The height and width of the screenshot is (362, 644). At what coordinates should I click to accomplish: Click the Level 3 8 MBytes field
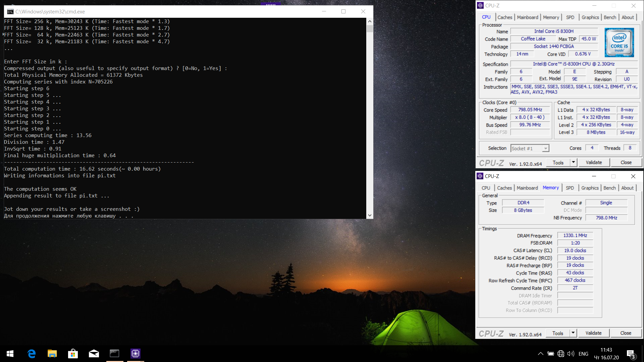(596, 132)
